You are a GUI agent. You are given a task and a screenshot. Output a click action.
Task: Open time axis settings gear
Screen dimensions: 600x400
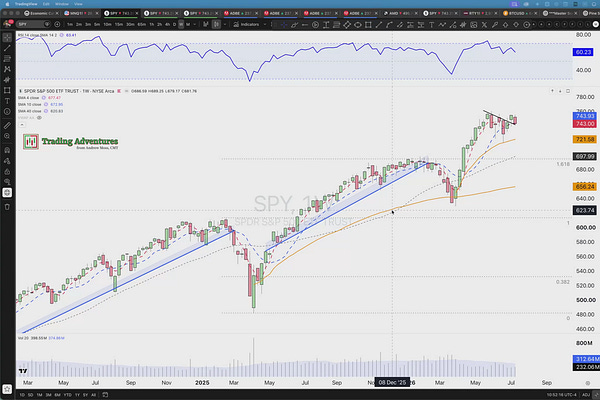coord(587,383)
